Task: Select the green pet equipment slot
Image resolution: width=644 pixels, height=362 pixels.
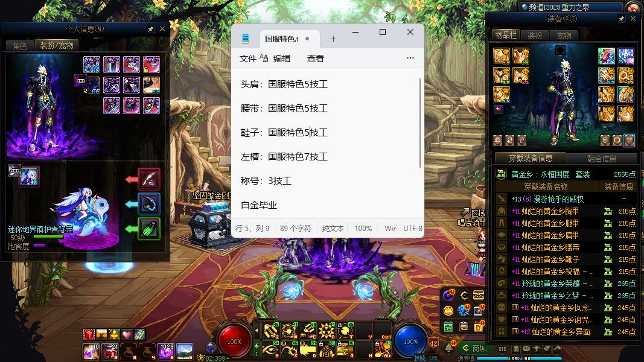Action: [x=149, y=229]
